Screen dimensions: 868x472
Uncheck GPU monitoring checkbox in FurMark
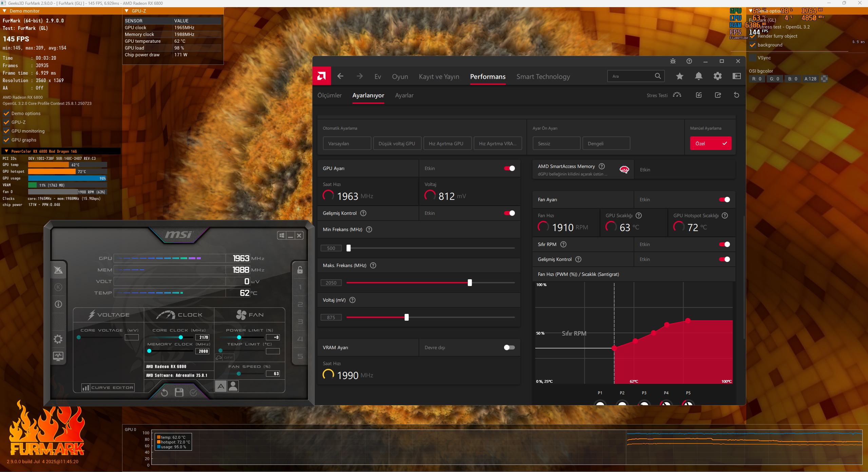pos(6,131)
